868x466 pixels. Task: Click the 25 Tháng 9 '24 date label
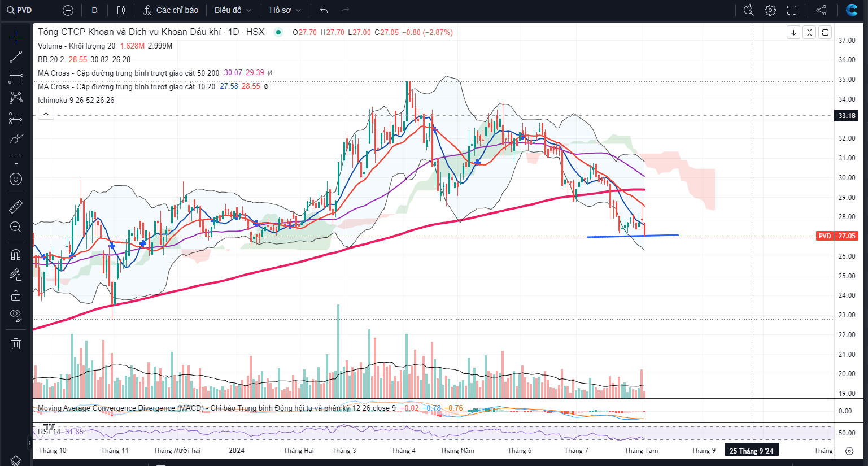coord(752,451)
